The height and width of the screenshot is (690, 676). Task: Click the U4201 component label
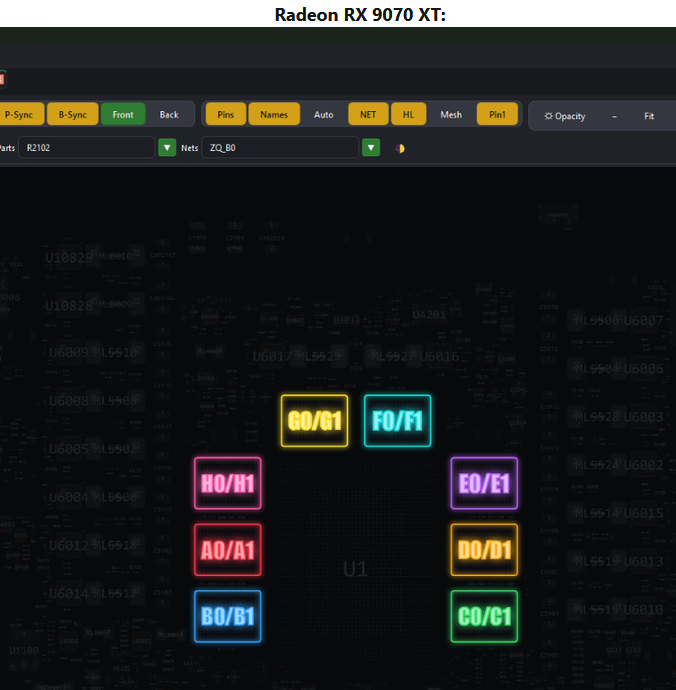point(429,315)
